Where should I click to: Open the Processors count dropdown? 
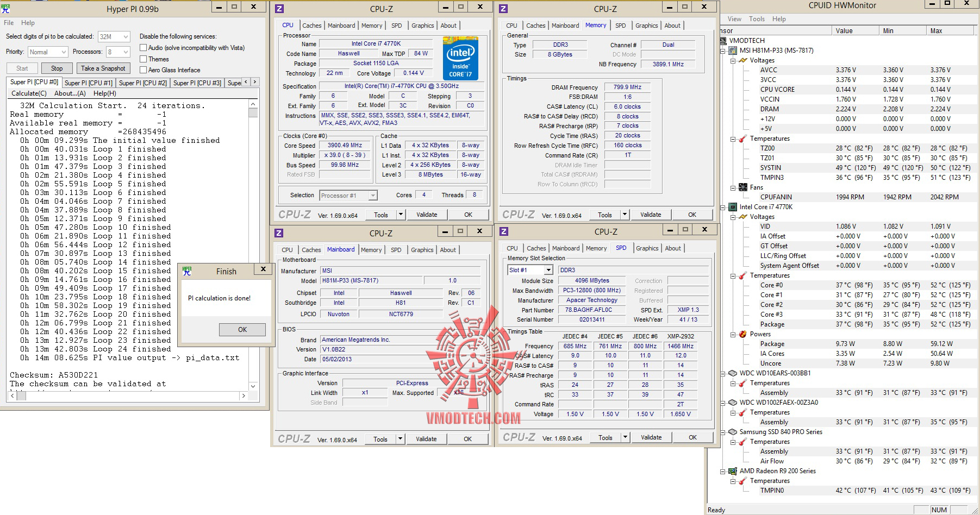(118, 52)
